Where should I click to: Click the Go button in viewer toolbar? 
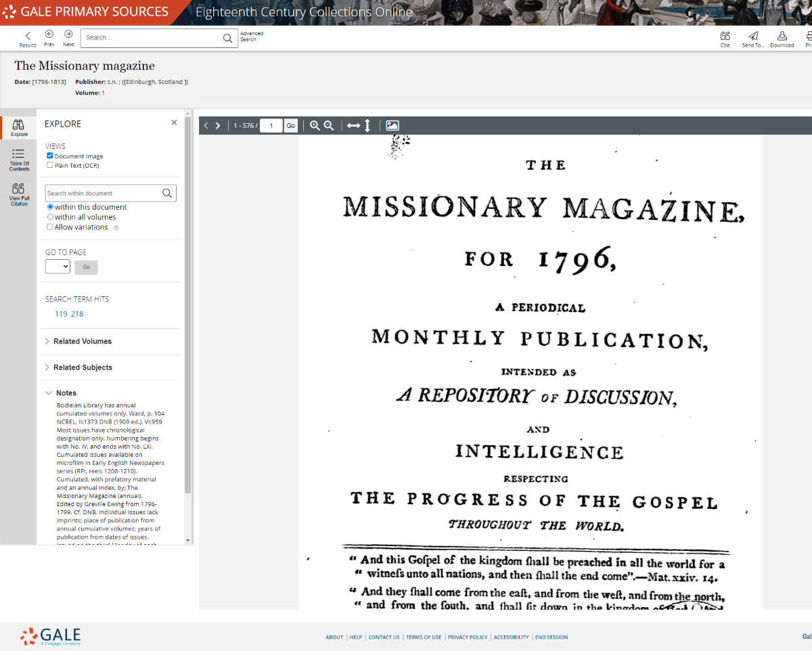coord(290,126)
